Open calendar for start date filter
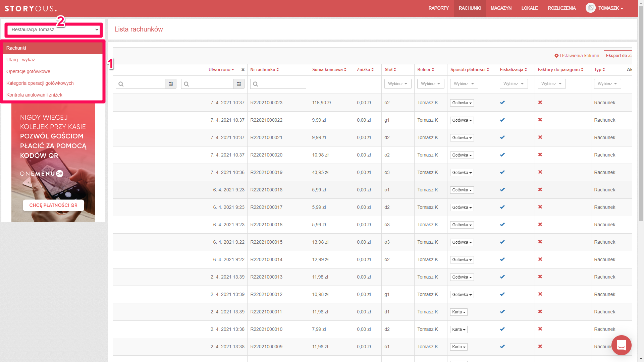The height and width of the screenshot is (362, 644). click(171, 84)
